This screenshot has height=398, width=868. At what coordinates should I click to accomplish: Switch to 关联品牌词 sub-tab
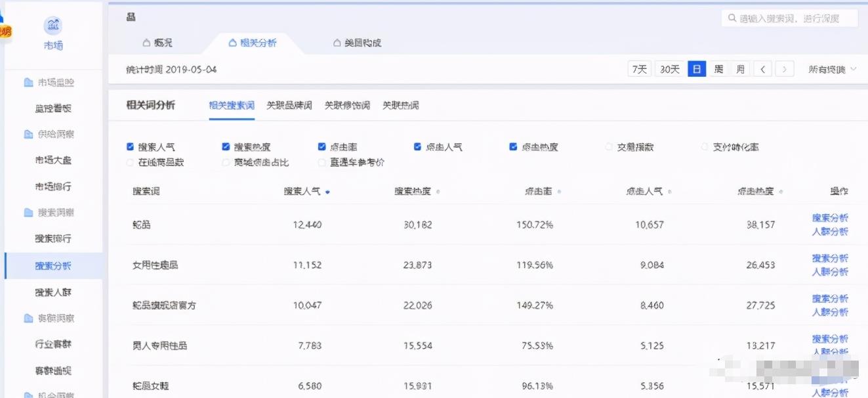point(289,105)
